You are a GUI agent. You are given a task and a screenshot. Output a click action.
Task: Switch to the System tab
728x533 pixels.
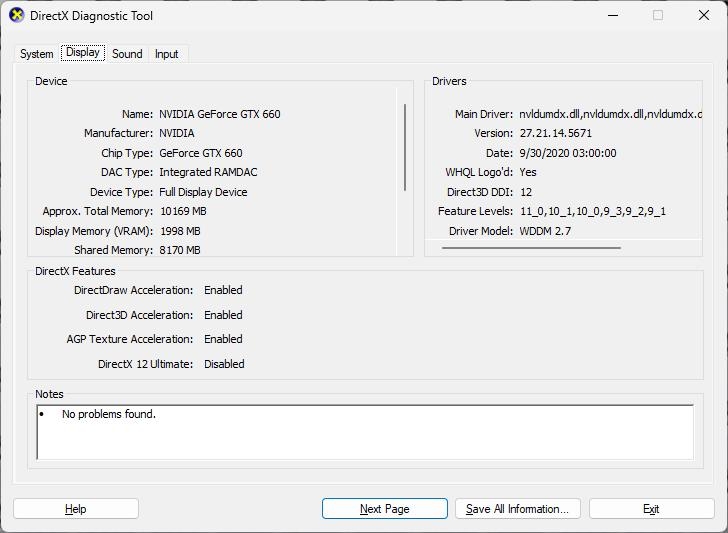click(x=37, y=54)
